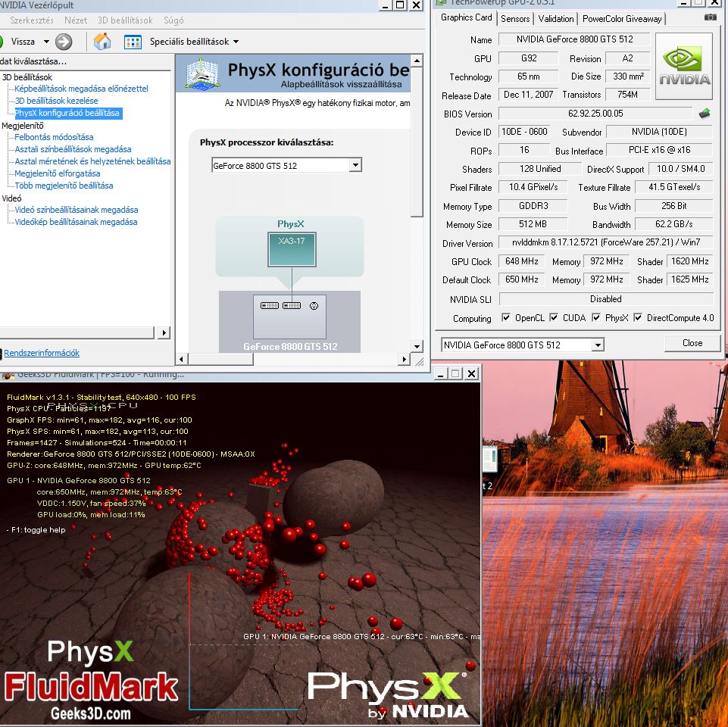Click the content pane vertical scrollbar thumb
Image resolution: width=728 pixels, height=727 pixels.
[417, 142]
